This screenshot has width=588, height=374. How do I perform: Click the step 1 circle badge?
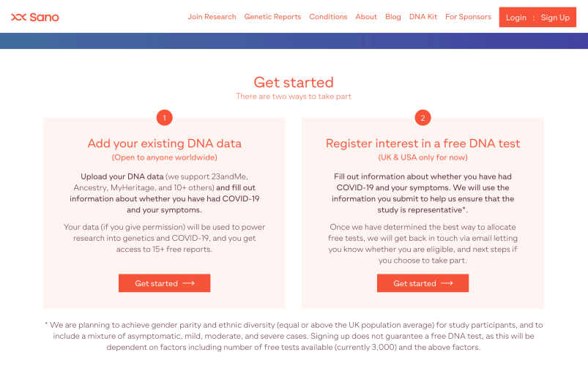(x=164, y=118)
